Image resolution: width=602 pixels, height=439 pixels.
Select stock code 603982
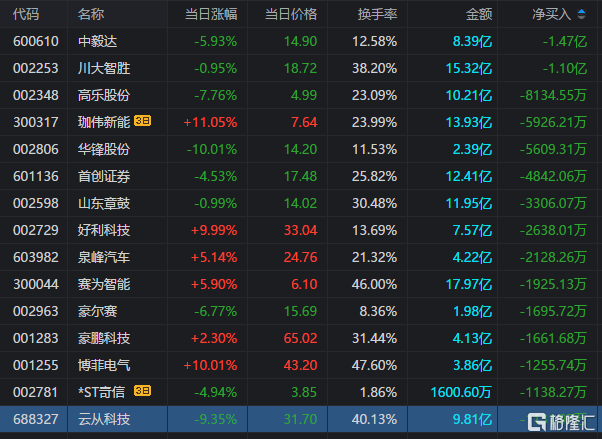tap(36, 257)
